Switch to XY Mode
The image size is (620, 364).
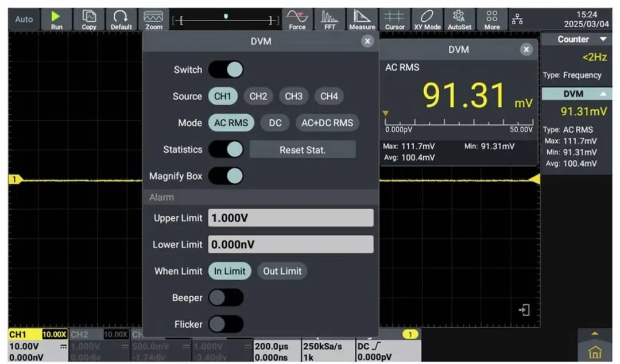(427, 20)
